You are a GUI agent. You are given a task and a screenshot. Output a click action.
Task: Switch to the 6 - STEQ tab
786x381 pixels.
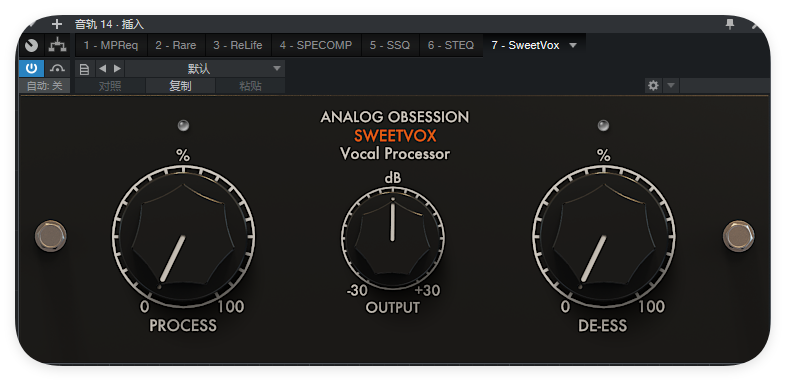click(x=451, y=46)
